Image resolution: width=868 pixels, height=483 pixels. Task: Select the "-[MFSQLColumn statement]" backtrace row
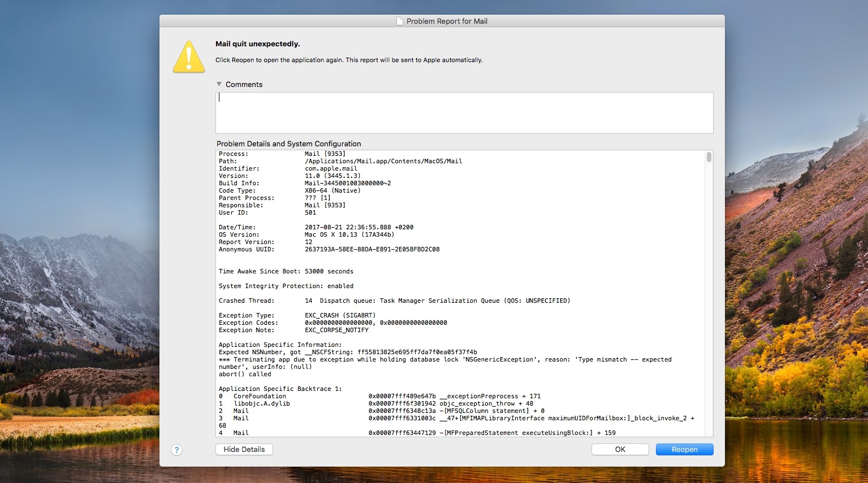[382, 411]
